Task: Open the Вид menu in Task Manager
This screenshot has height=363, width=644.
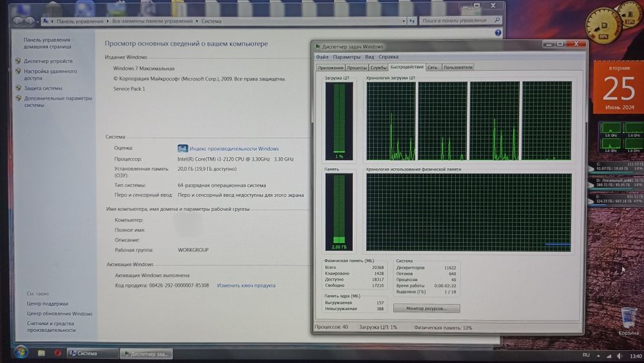Action: 370,57
